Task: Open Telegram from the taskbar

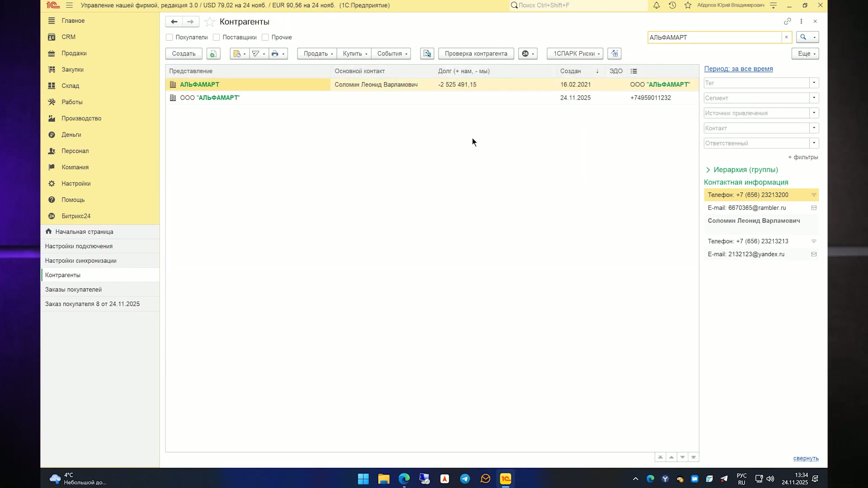Action: point(465,479)
